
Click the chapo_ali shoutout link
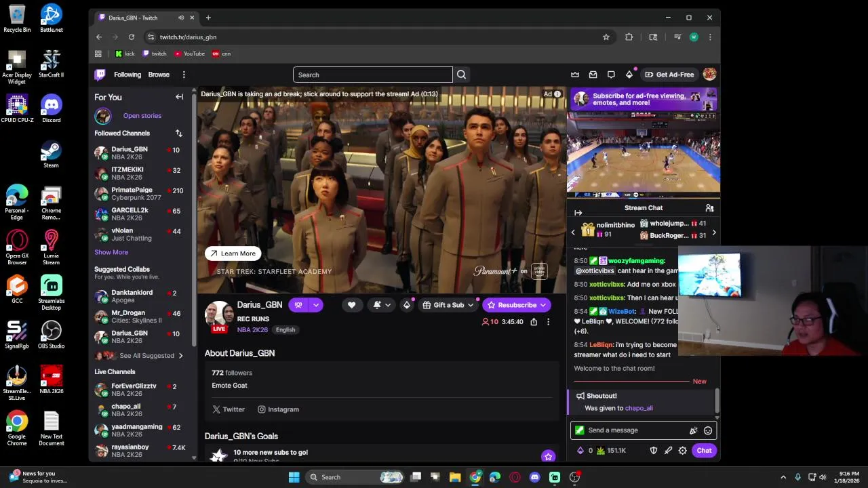(x=639, y=409)
